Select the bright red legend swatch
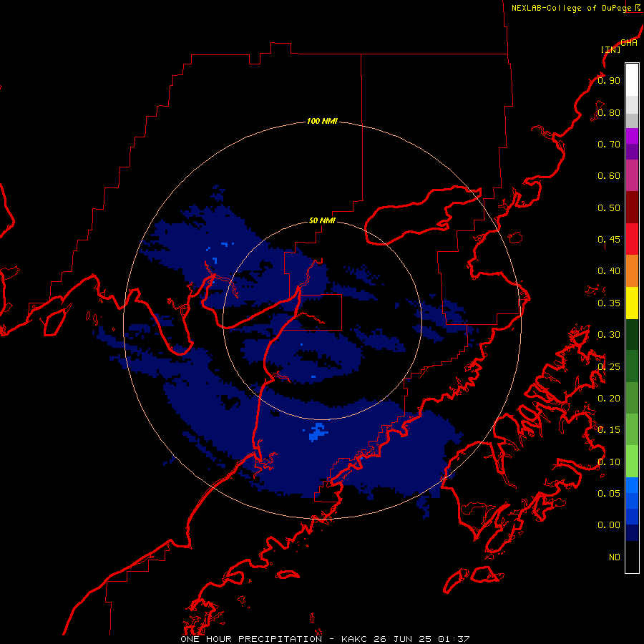644x644 pixels. pos(632,239)
